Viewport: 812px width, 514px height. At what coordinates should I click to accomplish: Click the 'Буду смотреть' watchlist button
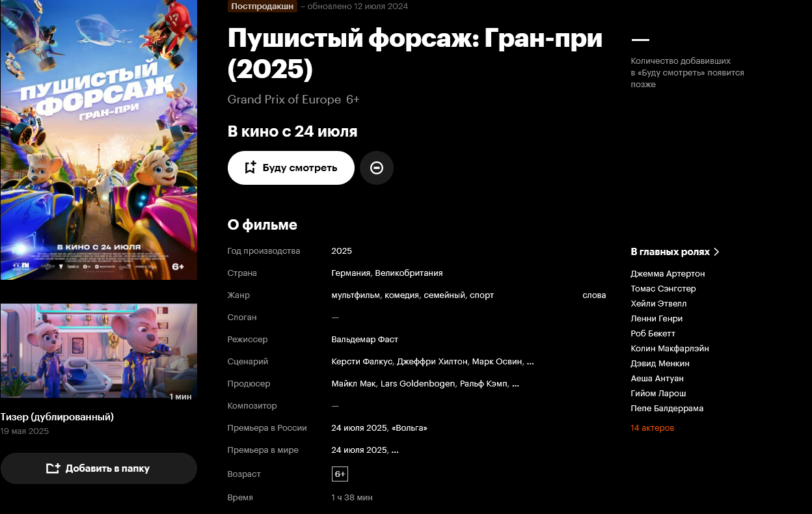pos(291,168)
